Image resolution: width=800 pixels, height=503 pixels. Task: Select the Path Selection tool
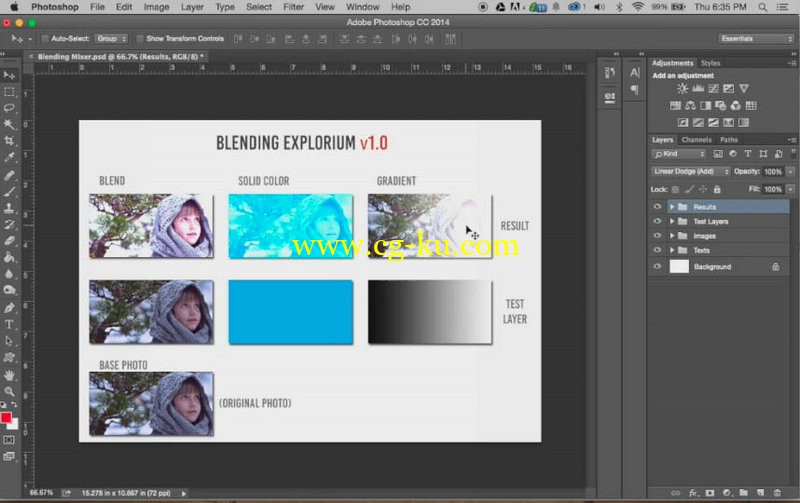9,341
